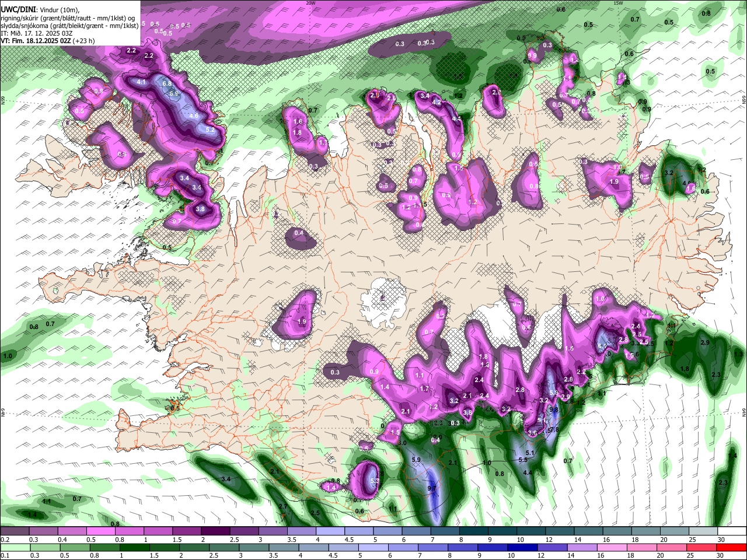Click the 15W longitude label at top
Screen dimensions: 747x560
pyautogui.click(x=618, y=3)
